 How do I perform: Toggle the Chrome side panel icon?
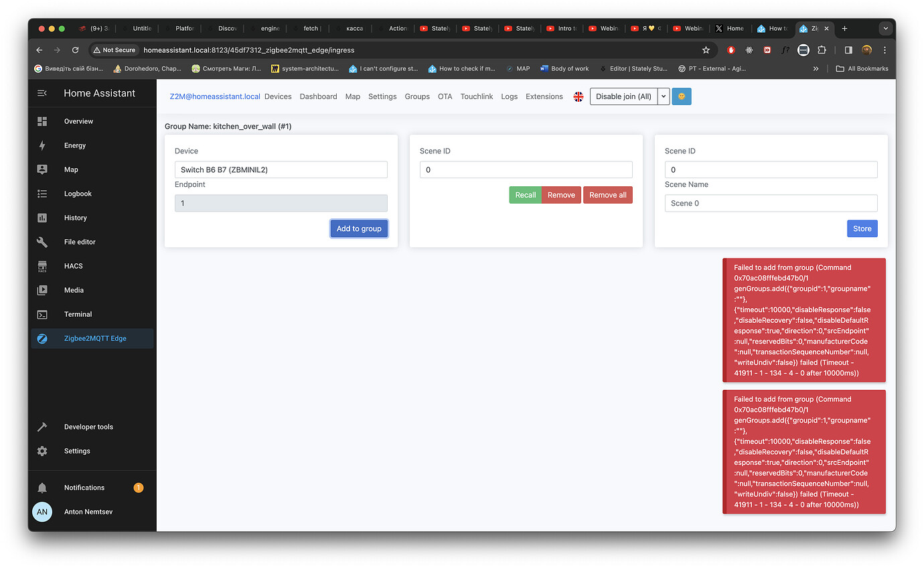click(848, 50)
